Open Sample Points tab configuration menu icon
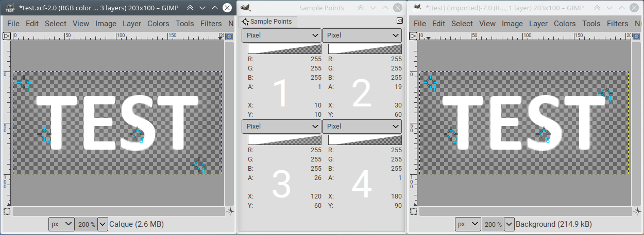This screenshot has width=644, height=235. tap(399, 21)
